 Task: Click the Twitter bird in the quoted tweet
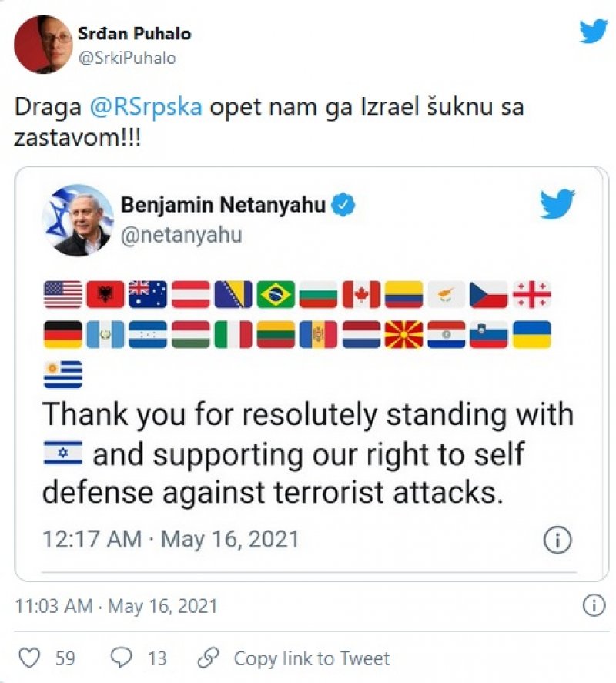pyautogui.click(x=557, y=205)
